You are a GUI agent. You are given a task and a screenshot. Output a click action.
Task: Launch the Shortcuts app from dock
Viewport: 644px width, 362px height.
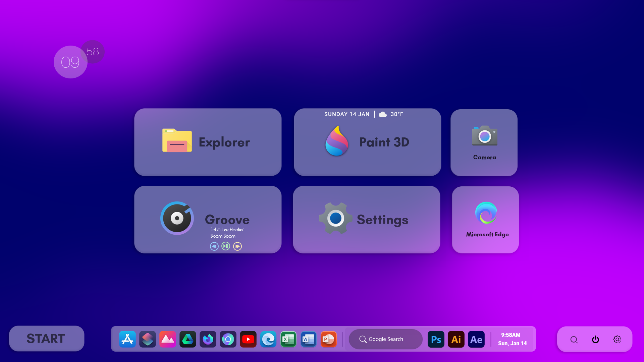point(148,339)
